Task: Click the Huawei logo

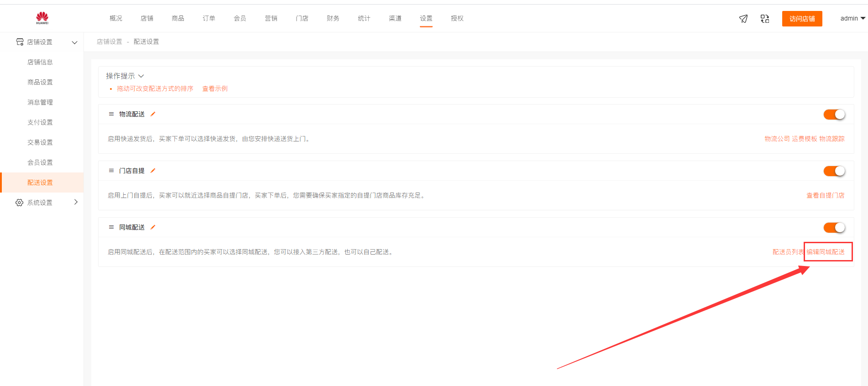Action: point(42,18)
